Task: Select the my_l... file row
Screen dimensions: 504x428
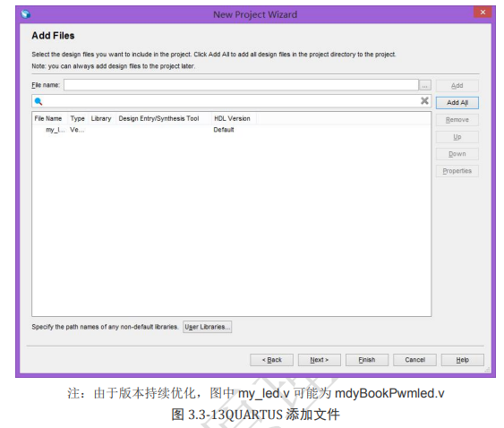Action: coord(232,130)
